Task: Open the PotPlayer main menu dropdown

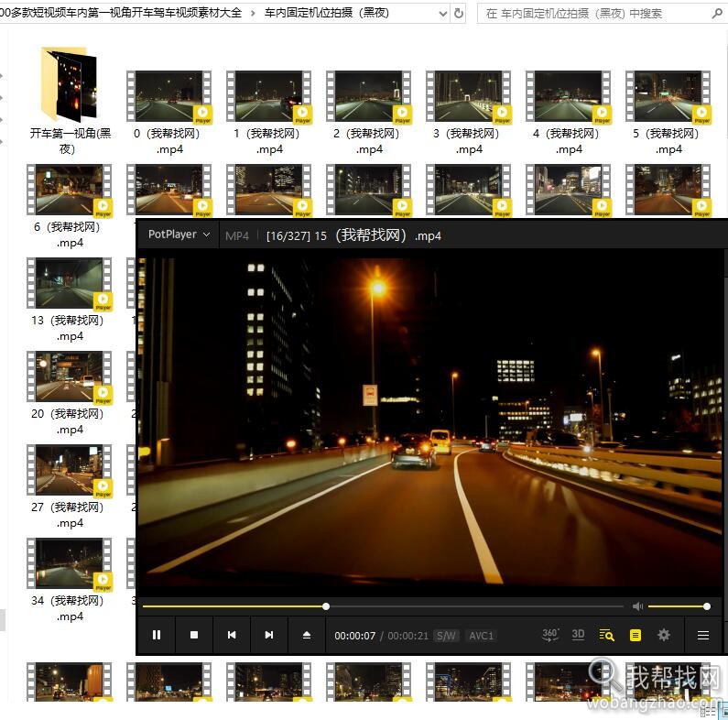Action: pyautogui.click(x=179, y=235)
